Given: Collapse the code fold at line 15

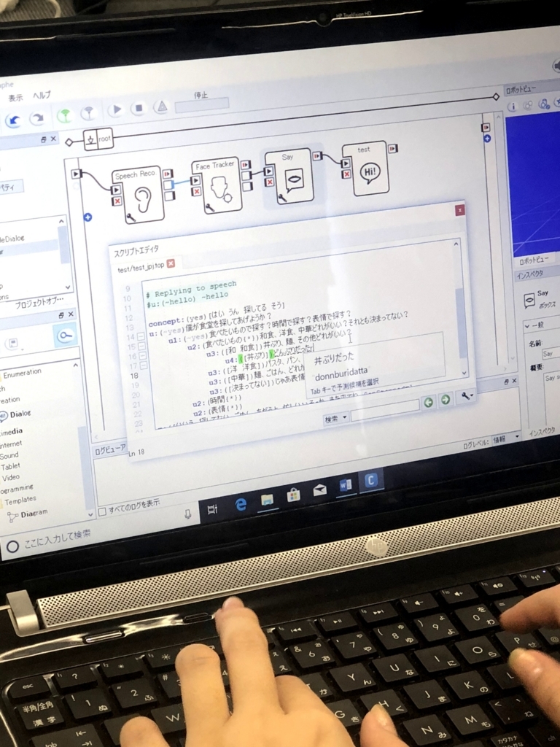Looking at the screenshot, I should pyautogui.click(x=142, y=347).
